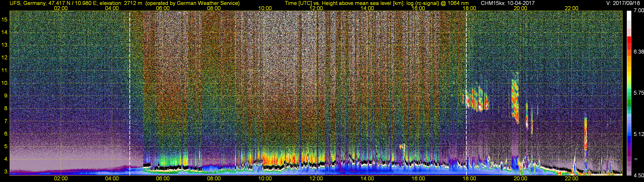
Task: Click the 02:00 label on the top time axis
Action: (61, 8)
